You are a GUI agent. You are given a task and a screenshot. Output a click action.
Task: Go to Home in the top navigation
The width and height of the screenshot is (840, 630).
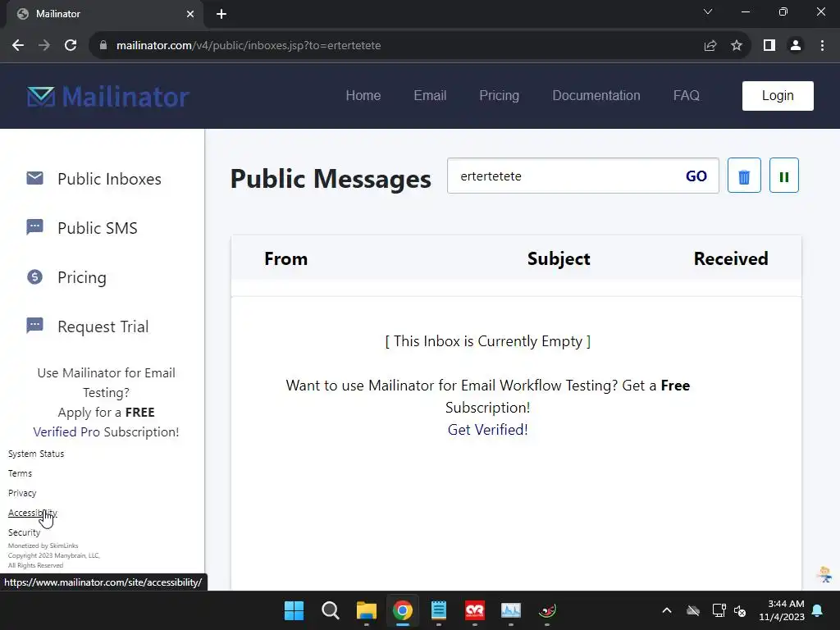tap(363, 95)
